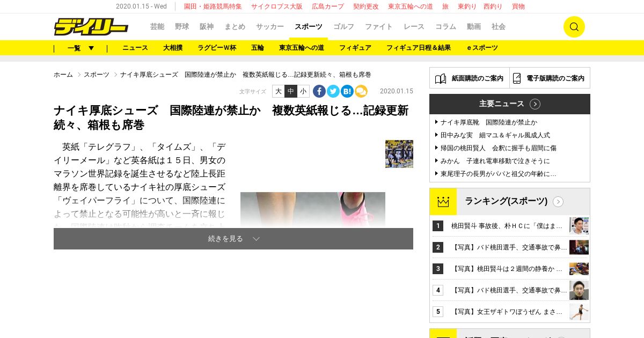
Task: Open 旅 top link
Action: pos(445,6)
